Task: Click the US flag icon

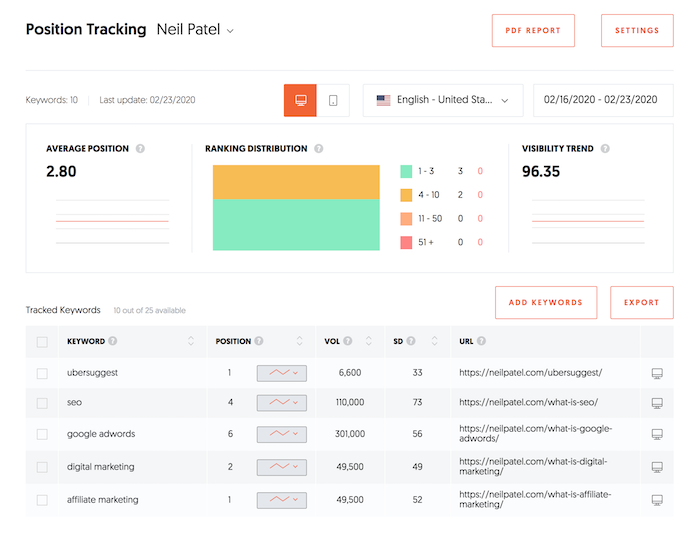Action: (x=383, y=100)
